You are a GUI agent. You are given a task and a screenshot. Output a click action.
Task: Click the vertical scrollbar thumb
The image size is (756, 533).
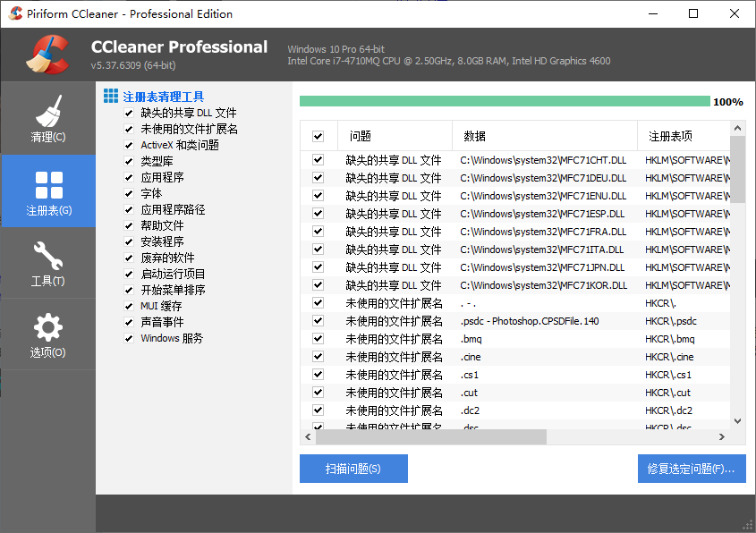click(x=737, y=169)
